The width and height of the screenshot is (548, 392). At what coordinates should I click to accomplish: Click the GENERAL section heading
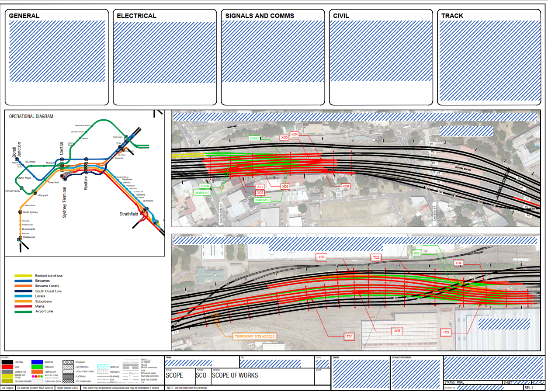(x=24, y=16)
